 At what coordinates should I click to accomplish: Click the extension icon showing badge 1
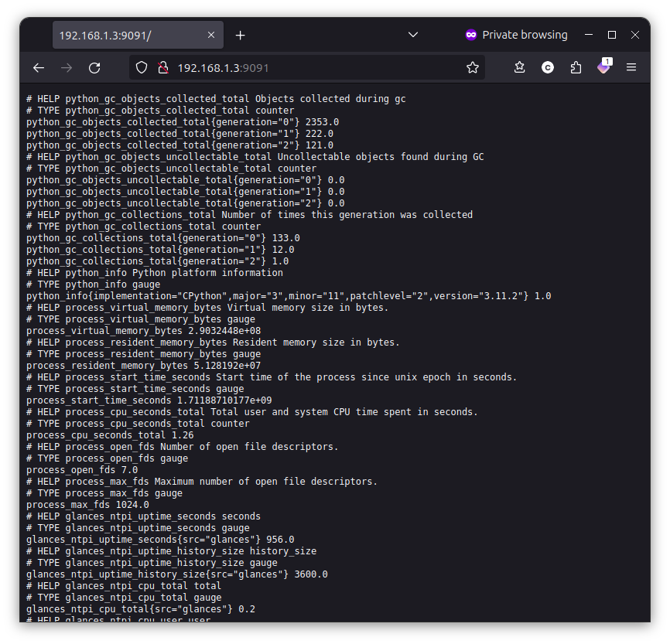603,67
